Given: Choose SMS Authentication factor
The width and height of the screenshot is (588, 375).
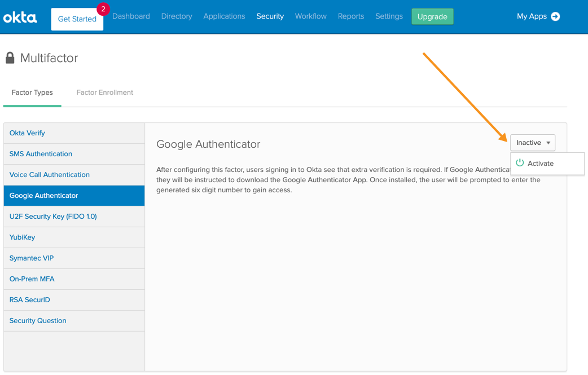Looking at the screenshot, I should 41,154.
